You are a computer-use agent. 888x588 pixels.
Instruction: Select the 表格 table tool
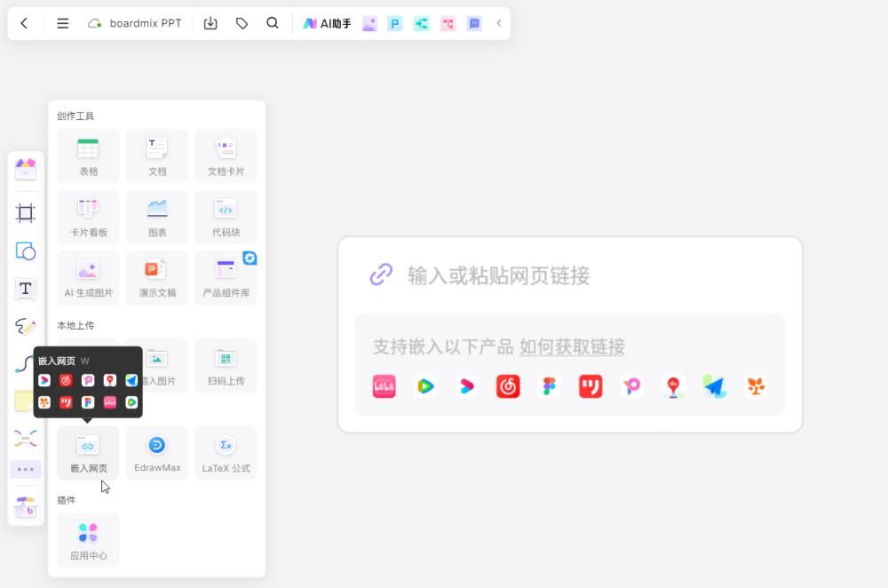pos(87,155)
